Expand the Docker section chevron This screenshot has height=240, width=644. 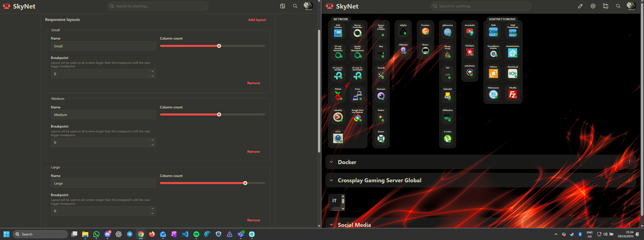click(331, 162)
